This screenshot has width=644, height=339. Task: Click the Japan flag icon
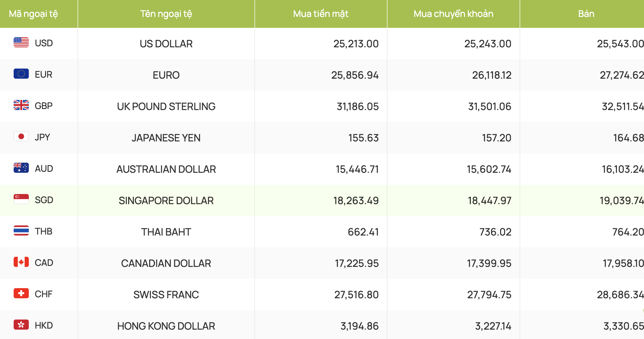click(x=21, y=136)
